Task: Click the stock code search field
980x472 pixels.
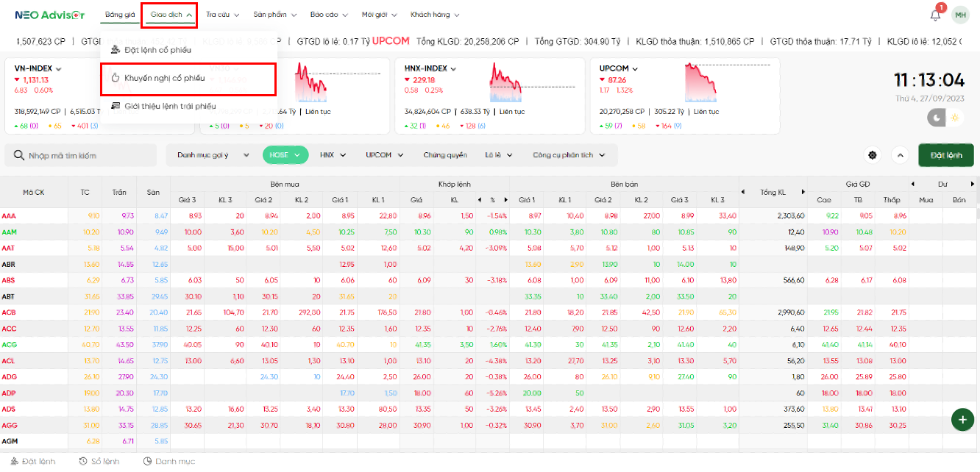Action: [88, 156]
